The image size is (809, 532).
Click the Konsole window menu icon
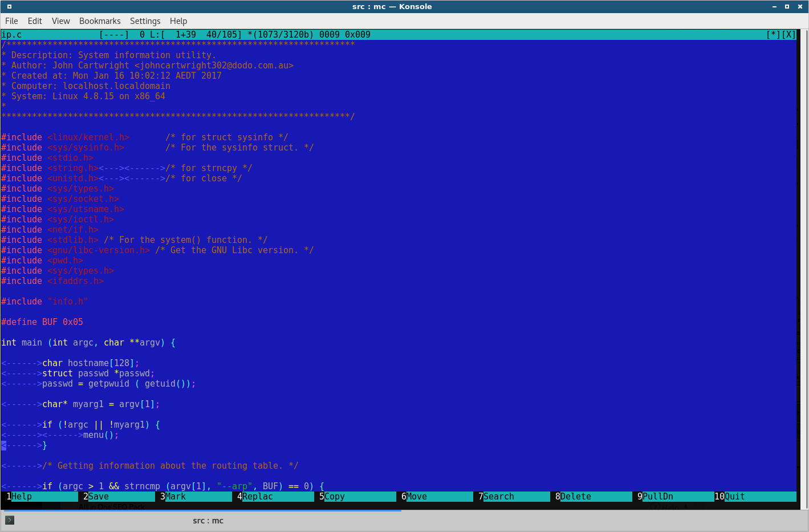(x=9, y=7)
